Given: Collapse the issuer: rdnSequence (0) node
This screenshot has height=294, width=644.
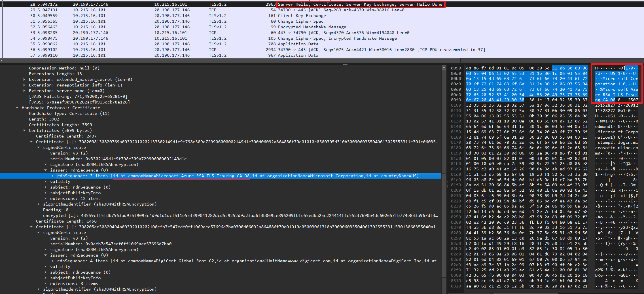Looking at the screenshot, I should [46, 170].
